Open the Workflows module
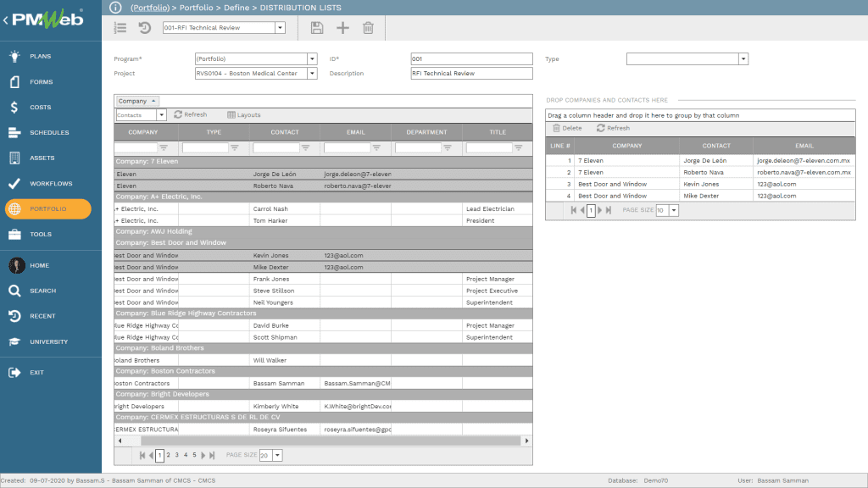 pos(50,183)
